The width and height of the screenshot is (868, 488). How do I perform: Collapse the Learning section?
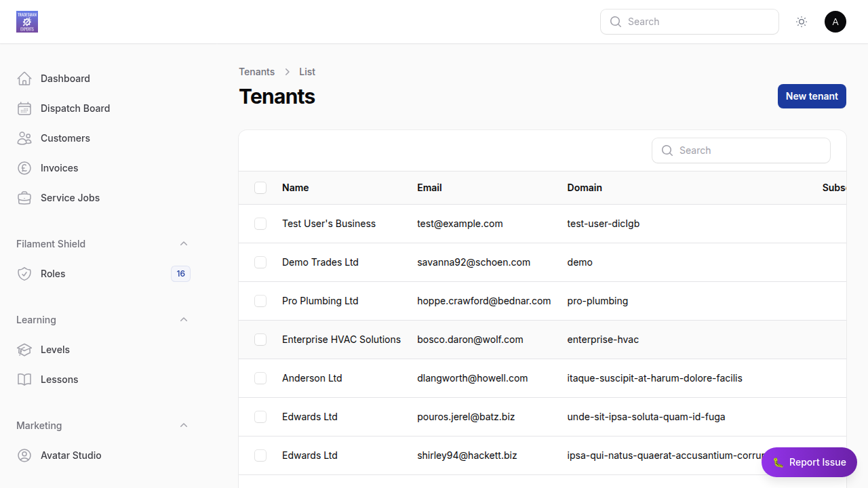(183, 319)
